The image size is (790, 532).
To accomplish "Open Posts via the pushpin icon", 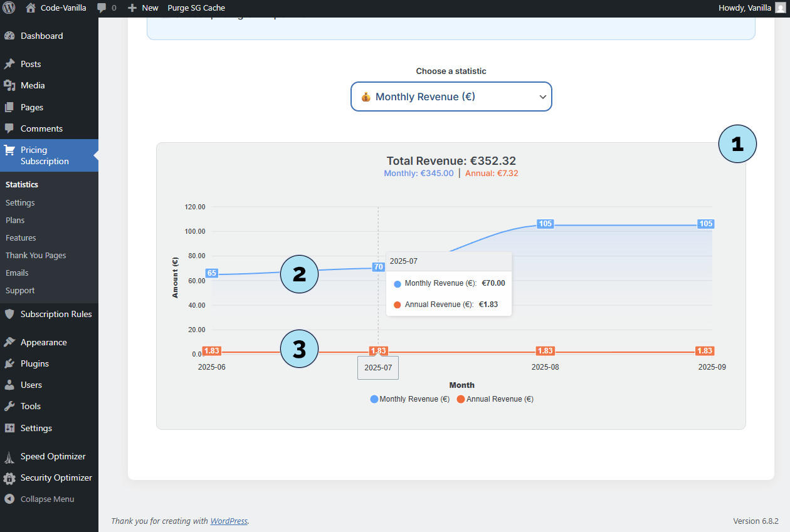I will click(9, 64).
